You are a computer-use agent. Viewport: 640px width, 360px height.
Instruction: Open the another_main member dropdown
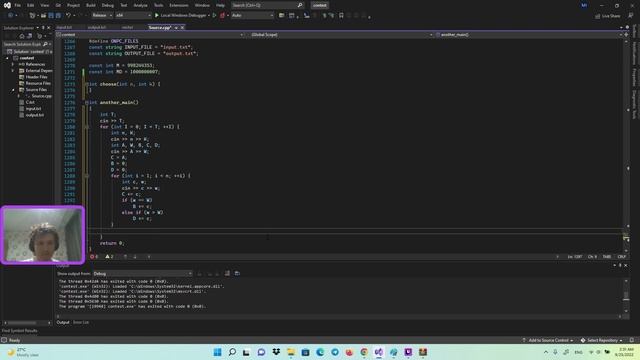[529, 35]
